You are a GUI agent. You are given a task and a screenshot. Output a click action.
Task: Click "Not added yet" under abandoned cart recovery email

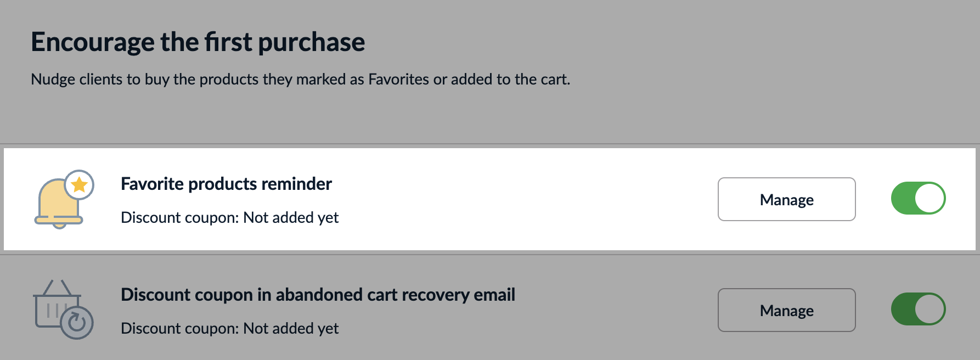pyautogui.click(x=291, y=329)
